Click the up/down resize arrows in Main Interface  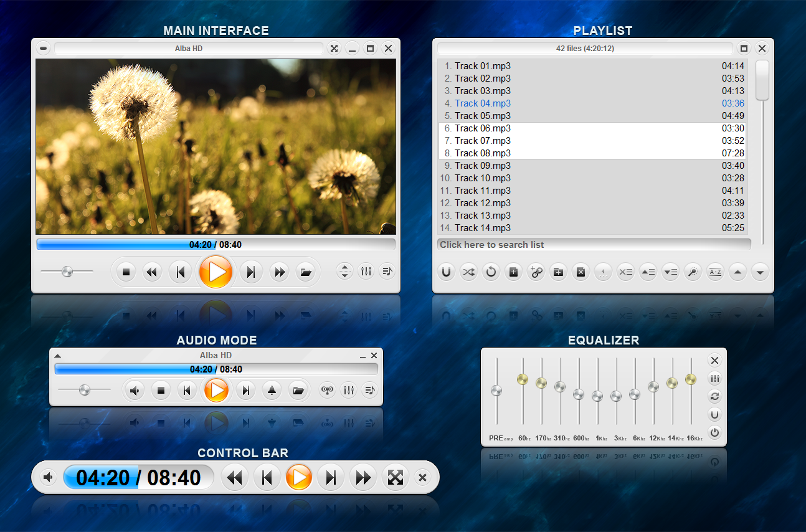tap(345, 272)
